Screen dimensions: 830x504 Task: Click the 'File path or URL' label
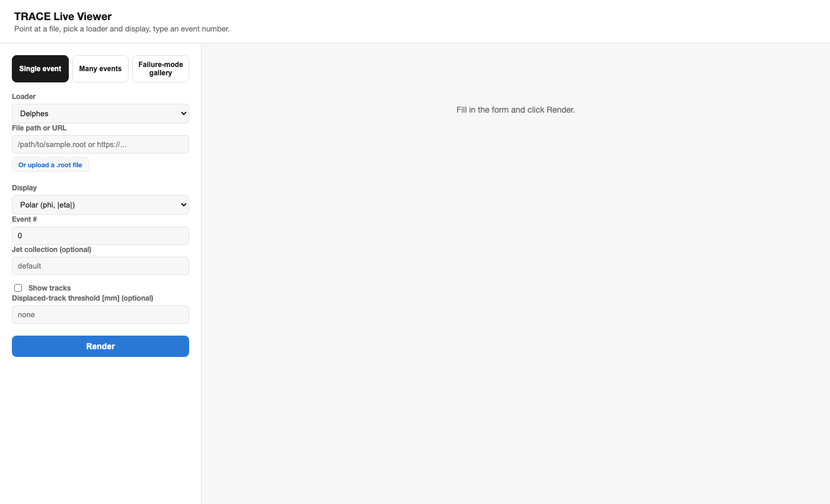point(39,128)
